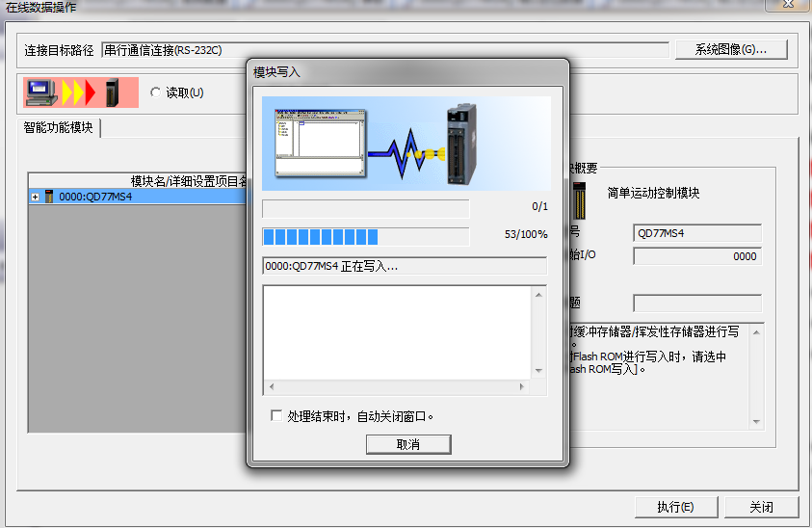Open 系统图像(G)... settings
The width and height of the screenshot is (812, 528).
pyautogui.click(x=731, y=49)
